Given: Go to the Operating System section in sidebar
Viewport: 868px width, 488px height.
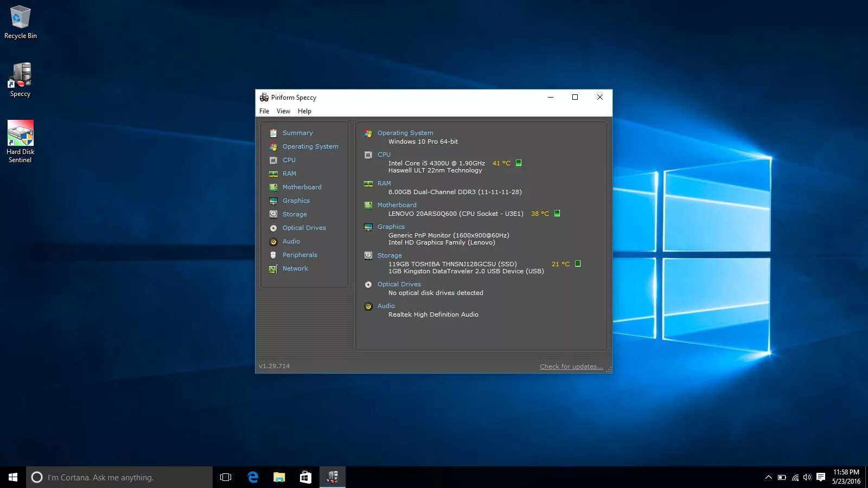Looking at the screenshot, I should click(x=310, y=146).
